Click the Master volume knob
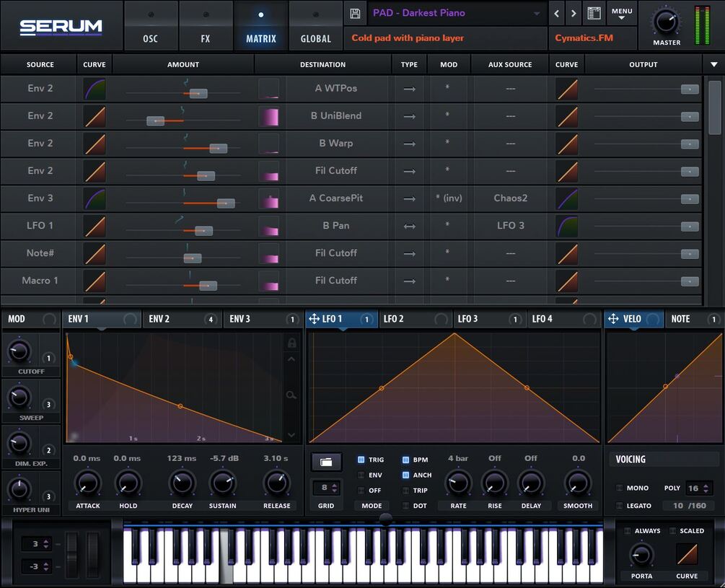Image resolution: width=725 pixels, height=588 pixels. coord(666,22)
